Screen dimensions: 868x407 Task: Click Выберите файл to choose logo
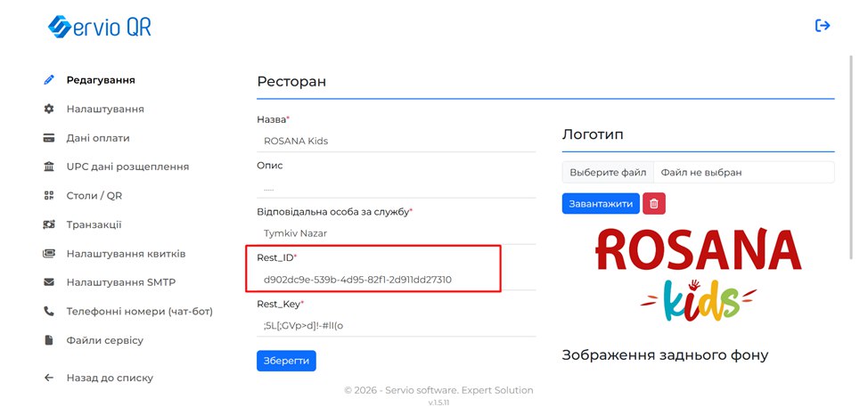click(608, 172)
